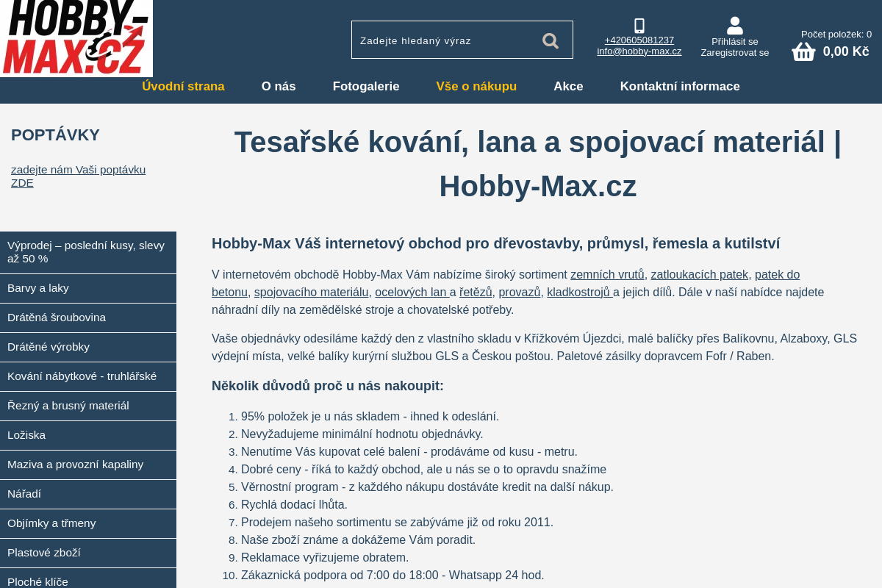This screenshot has height=588, width=882.
Task: Follow the 'řetězů' link
Action: [476, 292]
